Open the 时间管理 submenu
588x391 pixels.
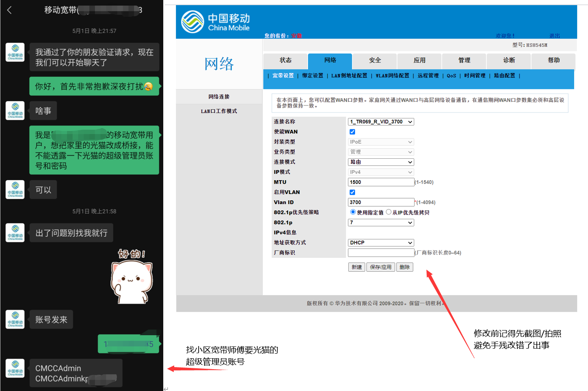[x=475, y=76]
